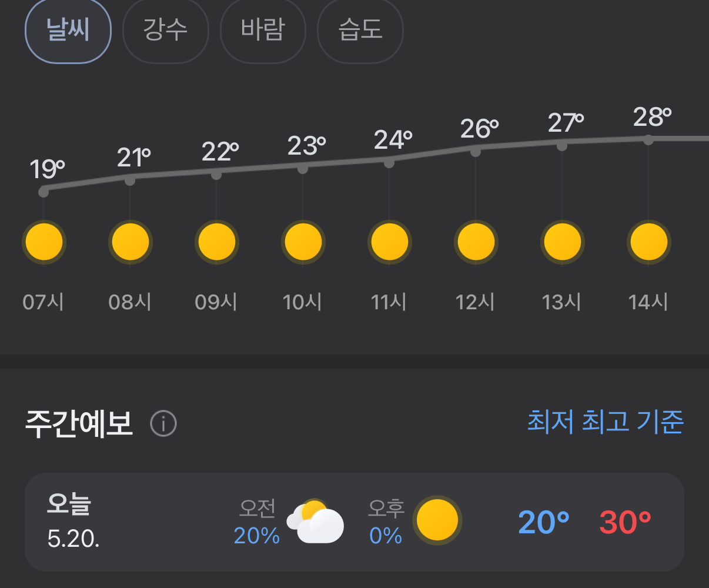Switch to the 강수 tab

pos(165,31)
